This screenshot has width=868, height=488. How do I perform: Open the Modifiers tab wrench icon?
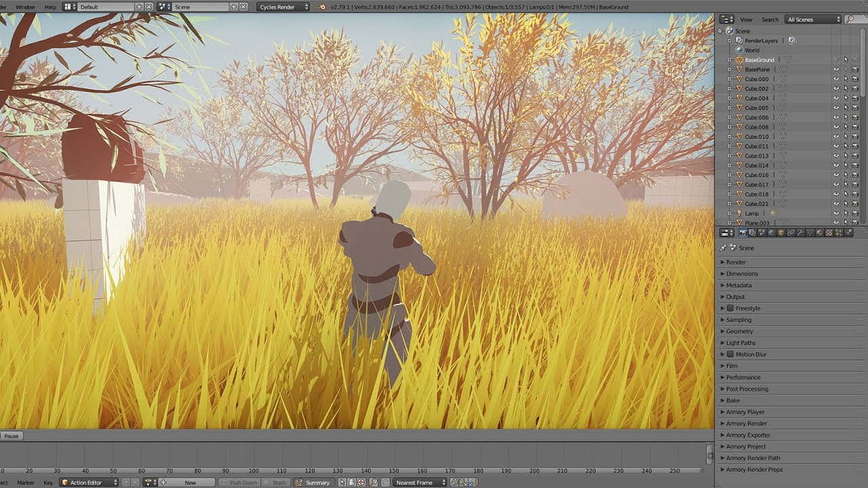800,232
